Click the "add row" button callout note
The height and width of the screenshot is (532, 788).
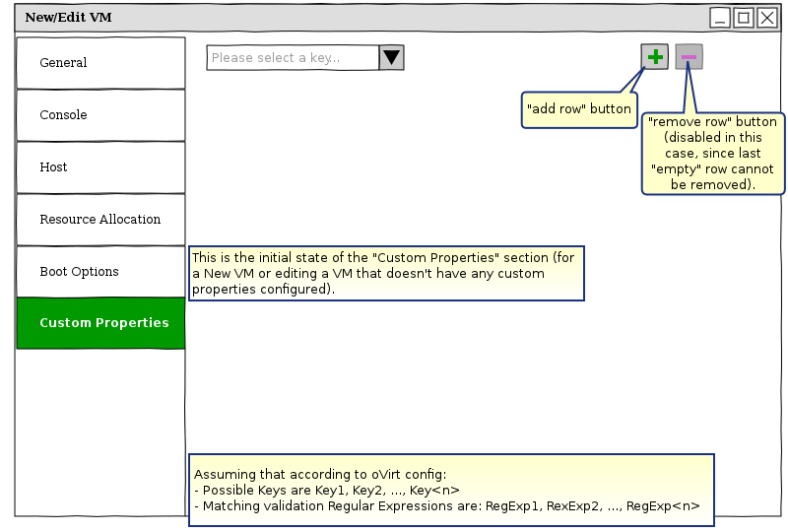578,109
